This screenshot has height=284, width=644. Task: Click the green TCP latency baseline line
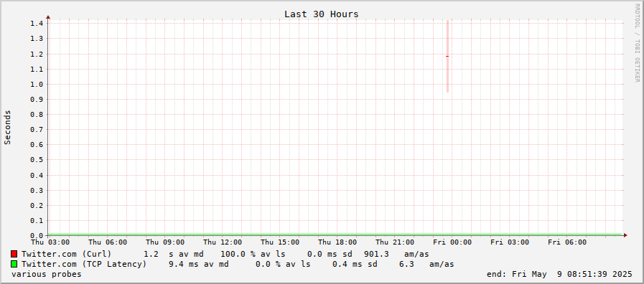pos(335,235)
